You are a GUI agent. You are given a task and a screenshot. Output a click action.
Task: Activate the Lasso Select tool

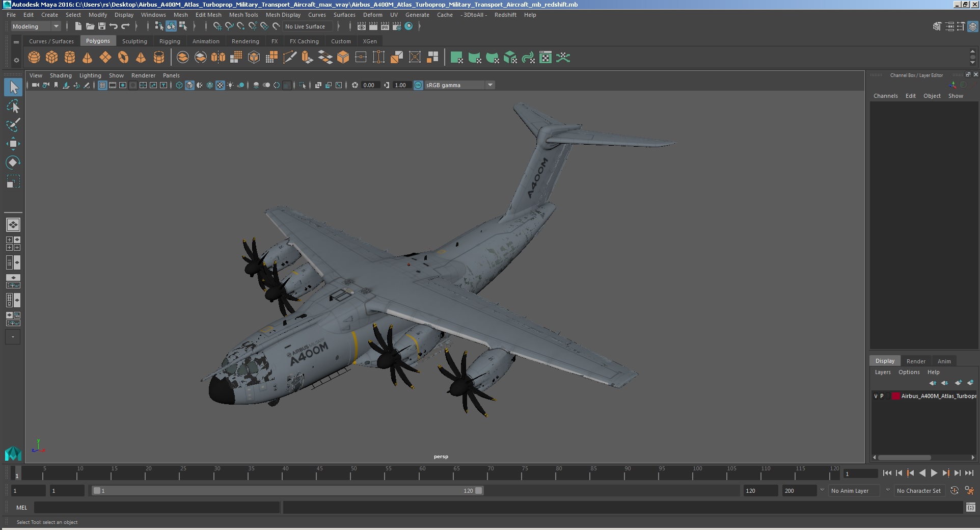tap(13, 106)
